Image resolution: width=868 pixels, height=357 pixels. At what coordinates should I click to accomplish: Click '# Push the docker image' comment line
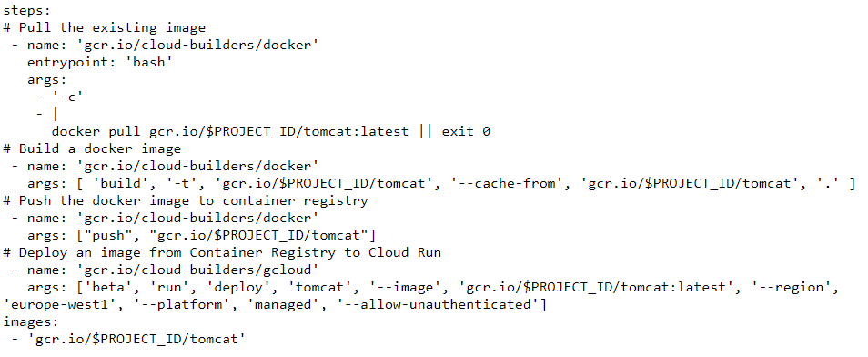186,200
